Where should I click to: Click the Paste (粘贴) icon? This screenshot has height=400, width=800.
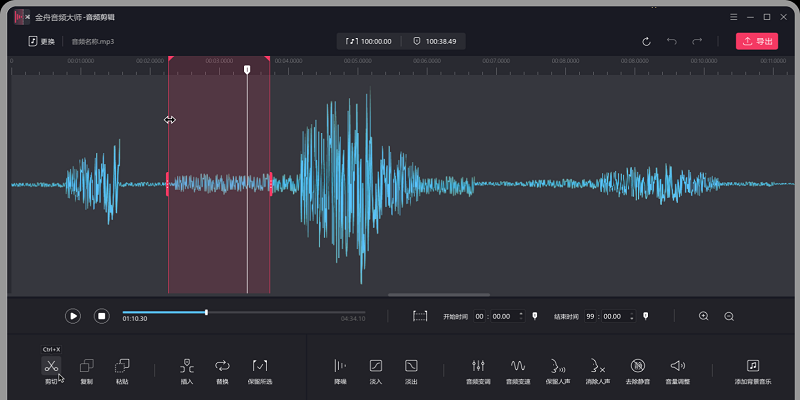122,366
